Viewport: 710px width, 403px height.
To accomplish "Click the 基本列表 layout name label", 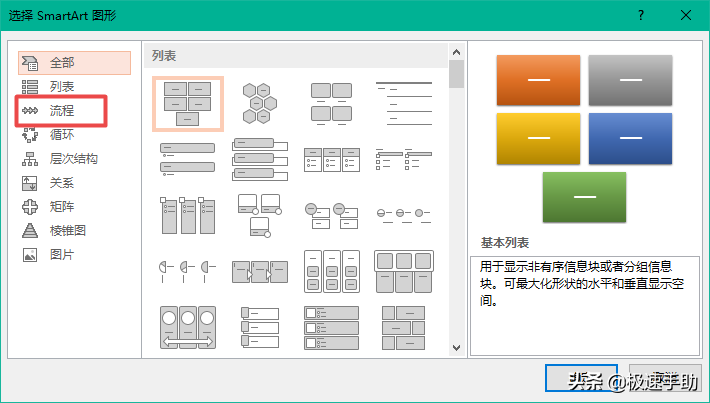I will (x=505, y=243).
